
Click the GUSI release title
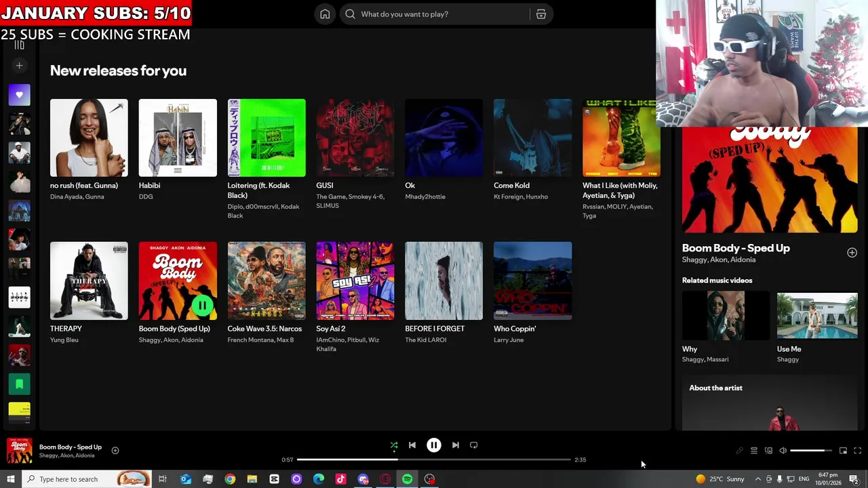coord(325,185)
